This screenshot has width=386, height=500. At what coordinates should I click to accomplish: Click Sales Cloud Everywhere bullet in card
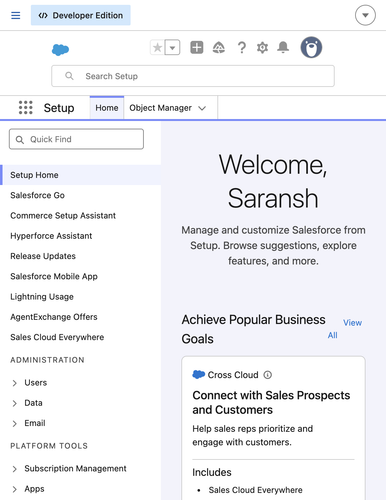pyautogui.click(x=255, y=490)
